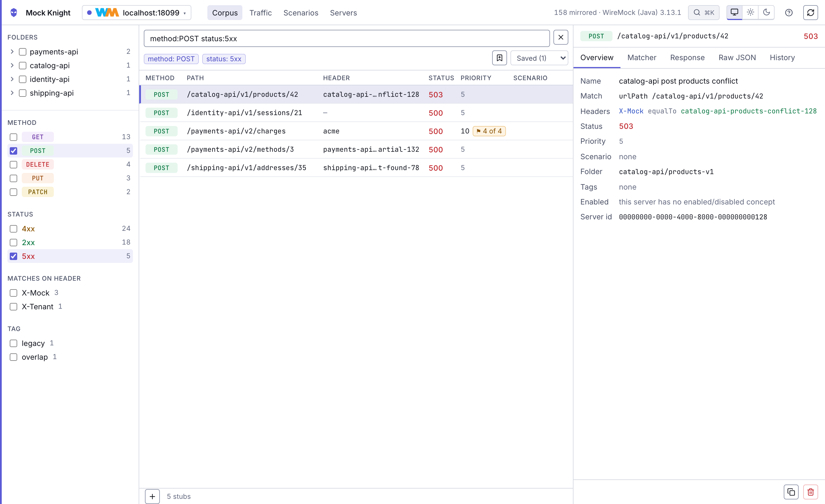Select the /catalog-api/v1/products/42 stub row

tap(356, 94)
